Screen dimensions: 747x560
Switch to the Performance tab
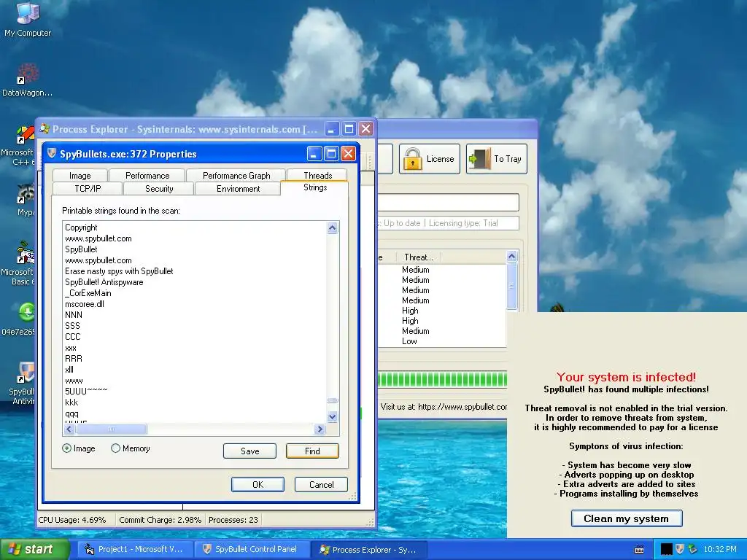pyautogui.click(x=147, y=175)
